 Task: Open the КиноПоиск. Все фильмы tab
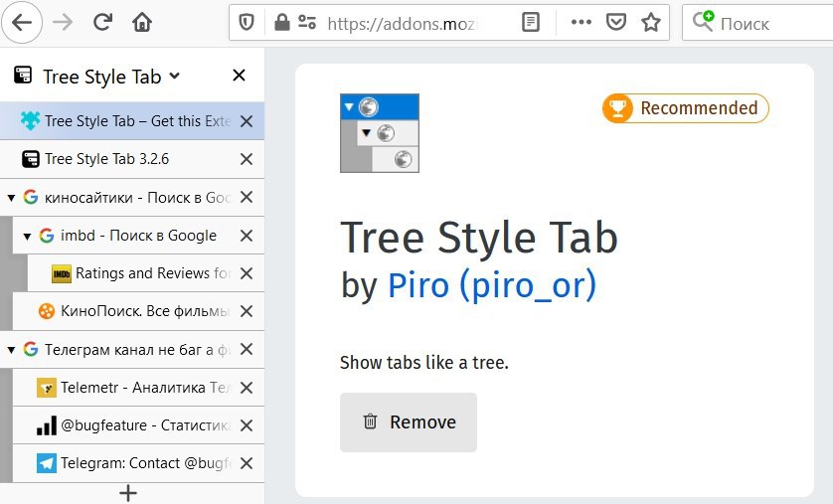(x=138, y=311)
